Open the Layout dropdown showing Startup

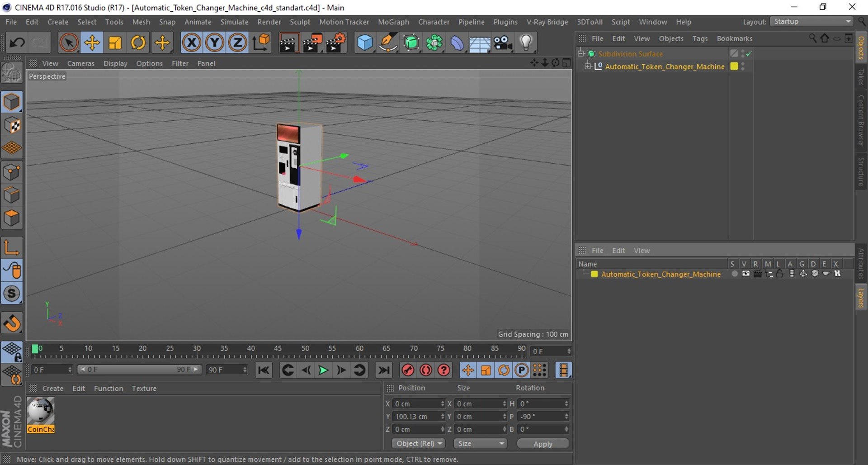(811, 22)
